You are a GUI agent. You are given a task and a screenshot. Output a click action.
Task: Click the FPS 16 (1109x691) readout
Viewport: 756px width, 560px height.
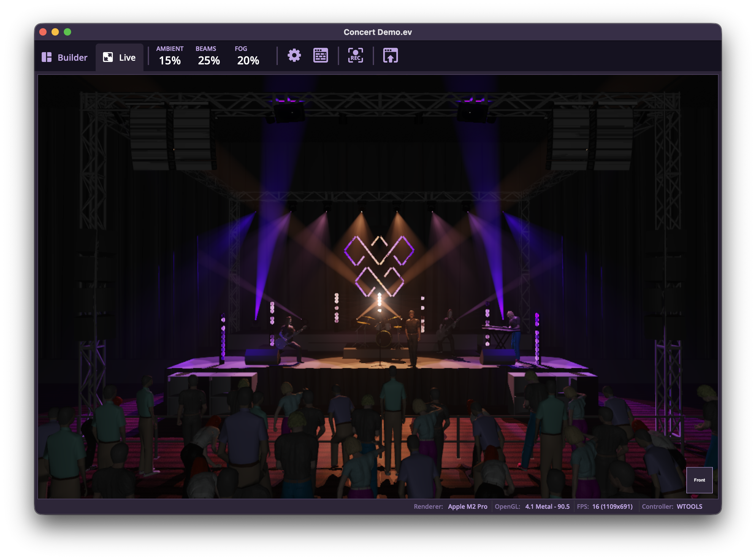pyautogui.click(x=612, y=506)
